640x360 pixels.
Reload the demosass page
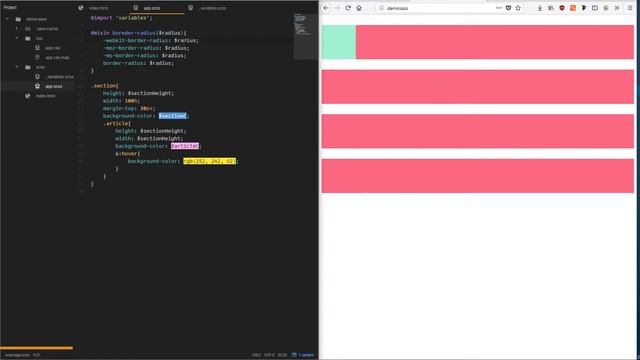[348, 8]
